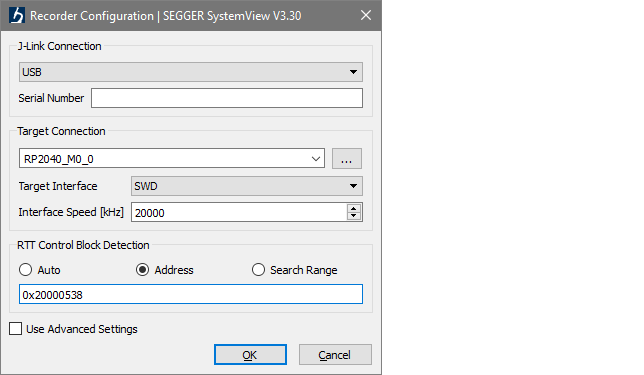
Task: Click the Target Connection group title
Action: [61, 131]
